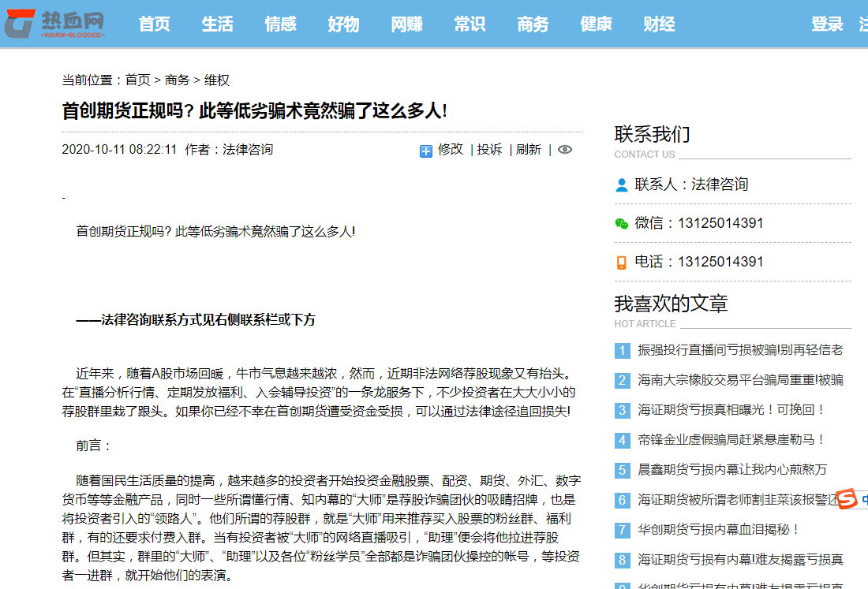Click the 微信：13125014391 text
Viewport: 868px width, 589px height.
coord(698,223)
